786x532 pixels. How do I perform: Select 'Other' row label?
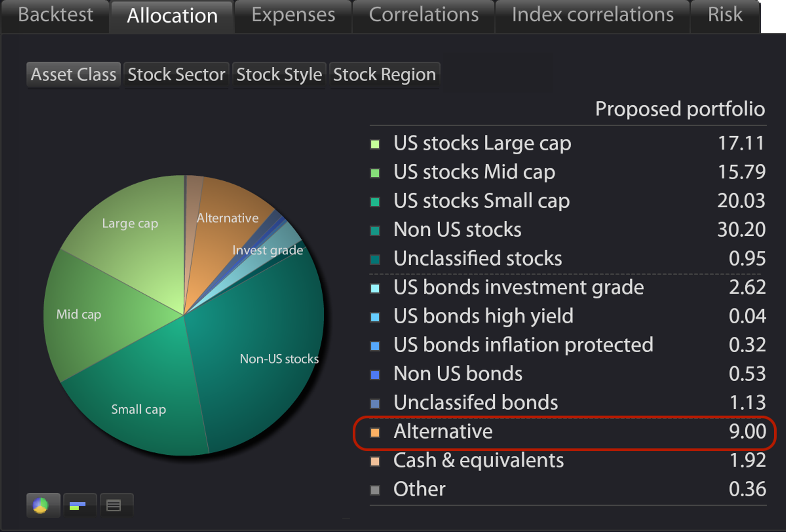(x=420, y=489)
